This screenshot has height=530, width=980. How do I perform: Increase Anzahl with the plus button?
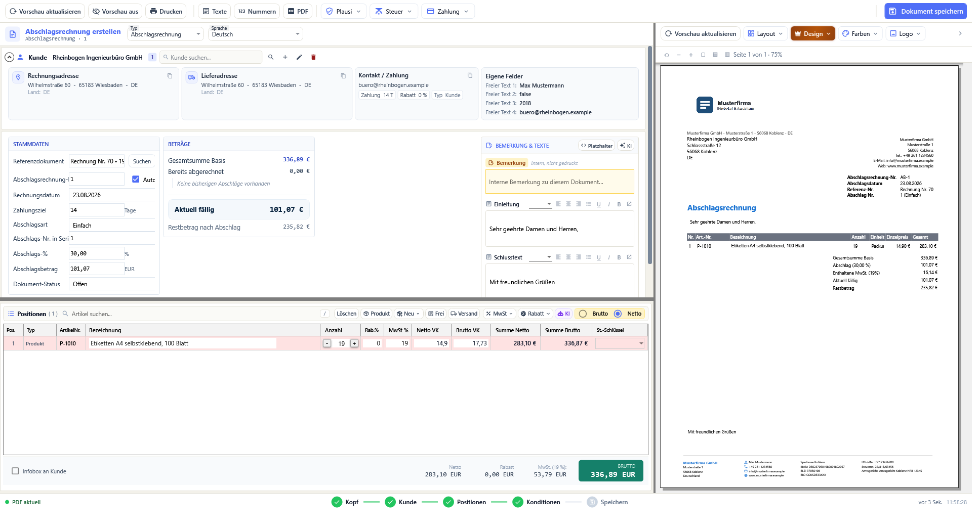tap(354, 343)
